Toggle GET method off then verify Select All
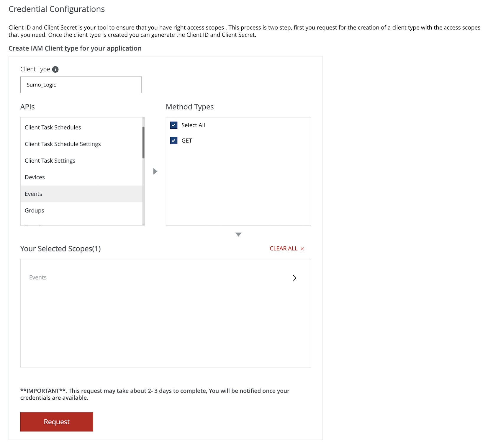This screenshot has height=448, width=488. [x=173, y=141]
